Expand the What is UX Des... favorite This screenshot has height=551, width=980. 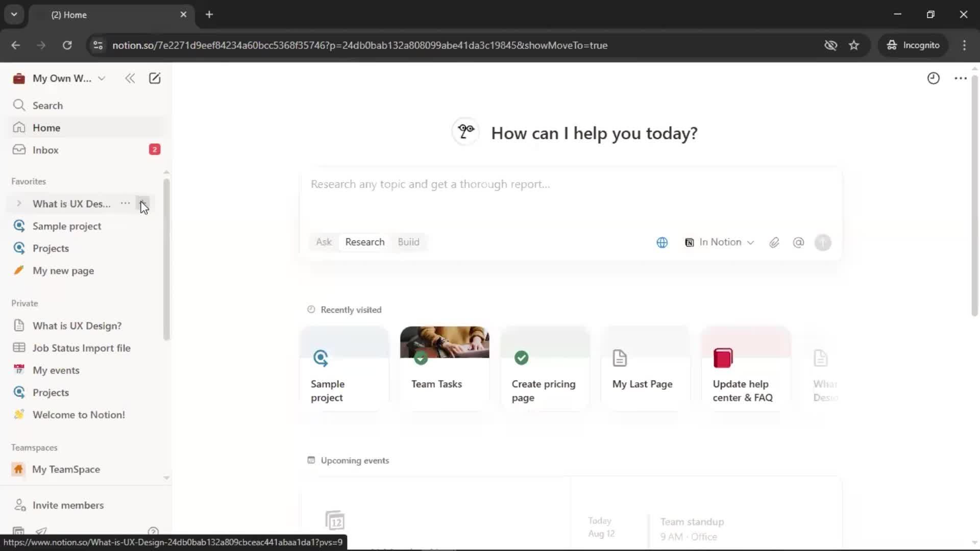[19, 203]
